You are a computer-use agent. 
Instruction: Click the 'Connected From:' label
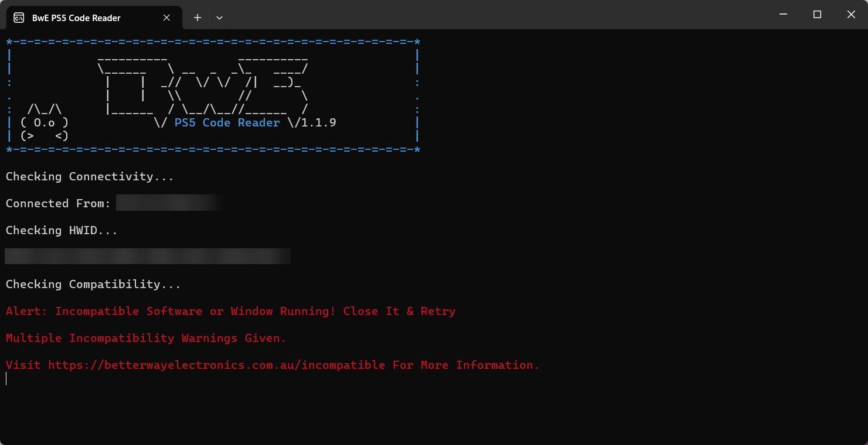(59, 204)
